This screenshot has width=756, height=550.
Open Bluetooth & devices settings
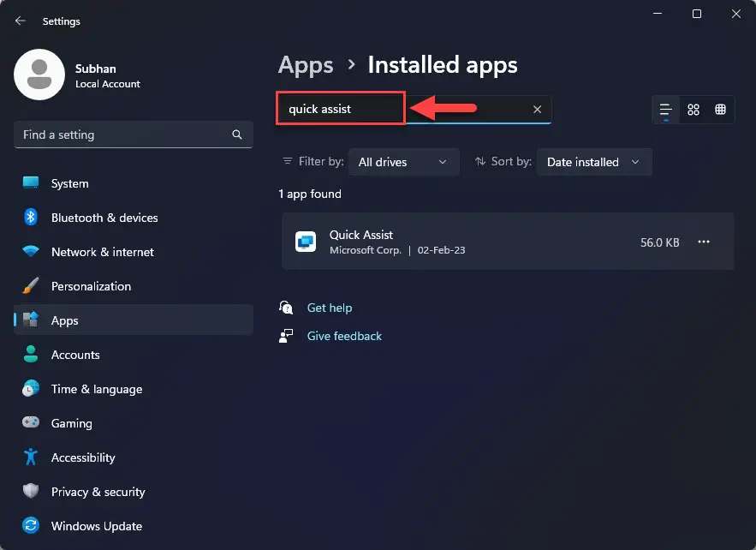pyautogui.click(x=104, y=218)
